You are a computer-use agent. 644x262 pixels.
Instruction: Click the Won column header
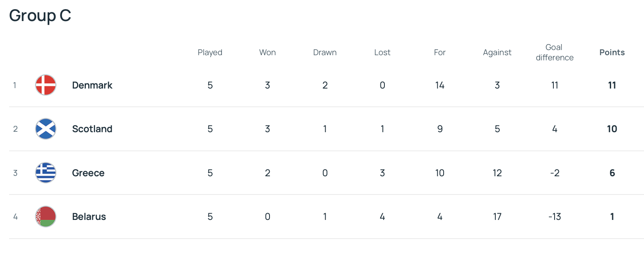[268, 52]
